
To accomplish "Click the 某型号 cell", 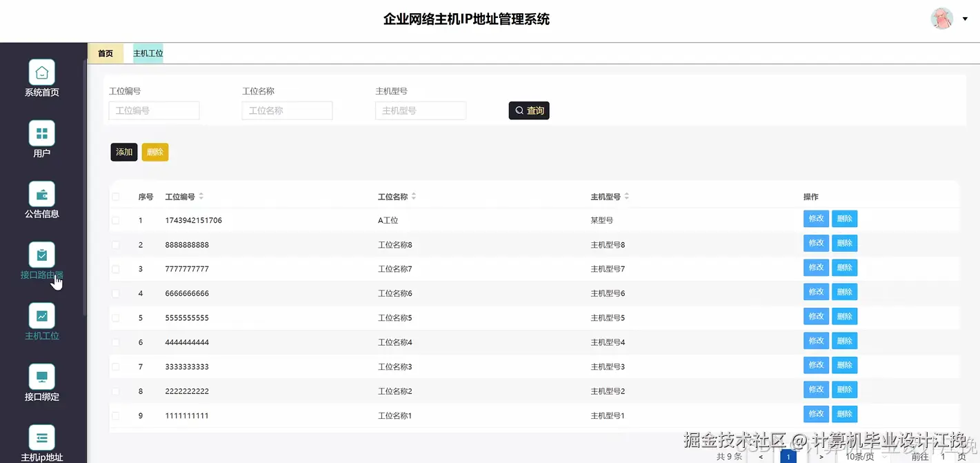I will coord(602,221).
